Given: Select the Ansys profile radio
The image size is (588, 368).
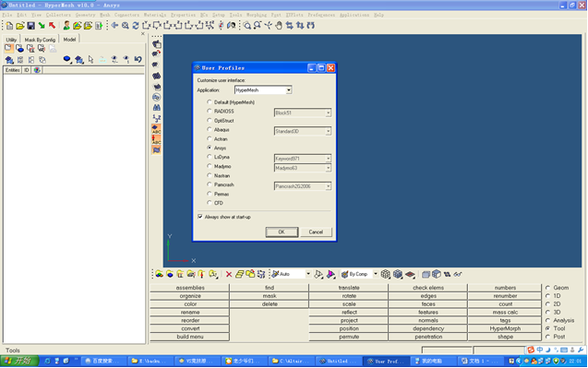Looking at the screenshot, I should tap(210, 148).
